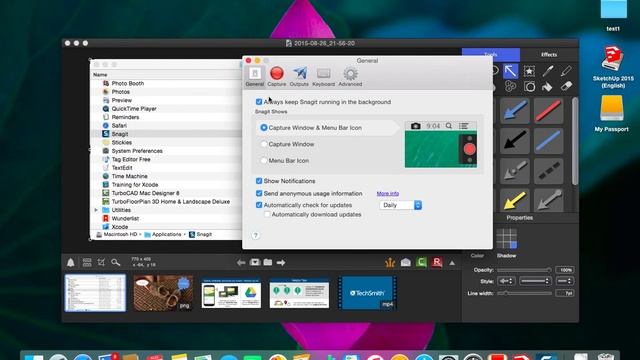640x360 pixels.
Task: Click the help question mark button
Action: [256, 235]
